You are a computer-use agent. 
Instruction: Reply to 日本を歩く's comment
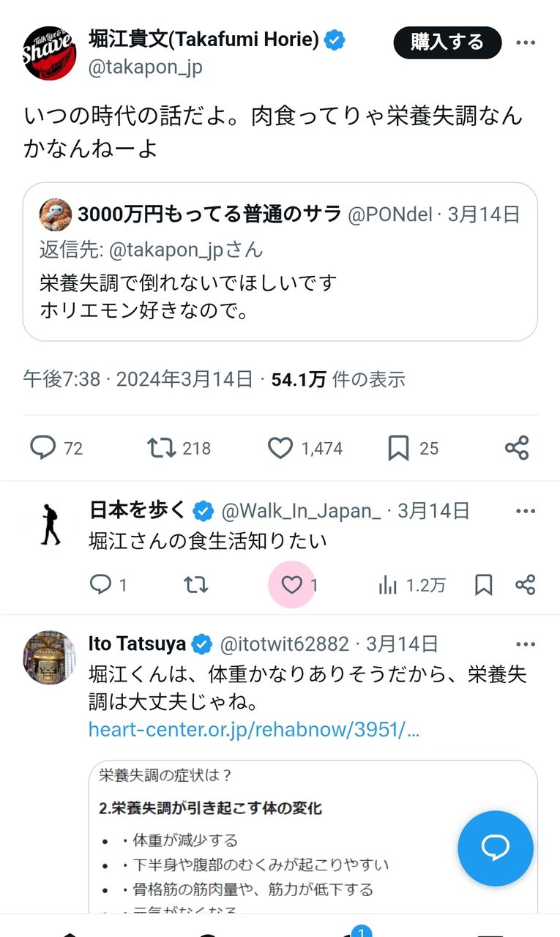tap(100, 584)
